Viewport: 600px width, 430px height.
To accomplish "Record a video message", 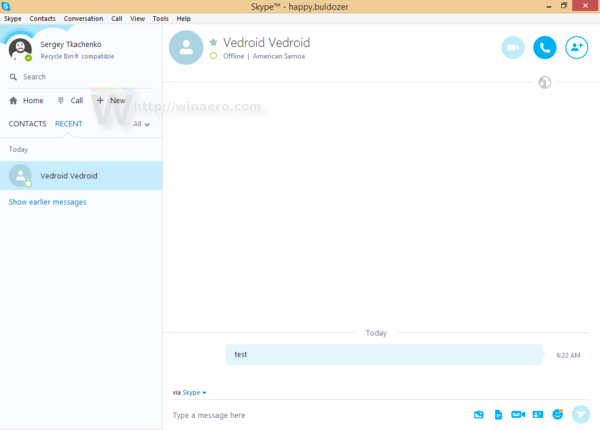I will tap(518, 414).
